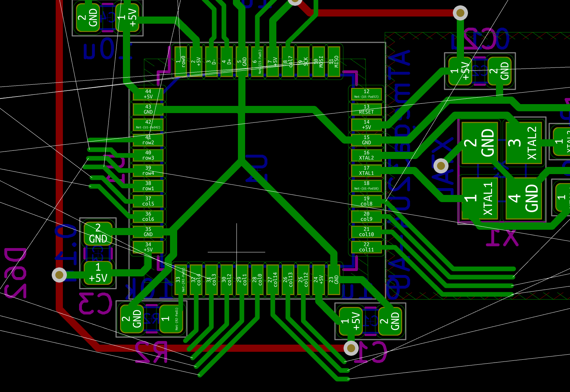Select U1 pad 9 labeled SCK

coord(303,62)
